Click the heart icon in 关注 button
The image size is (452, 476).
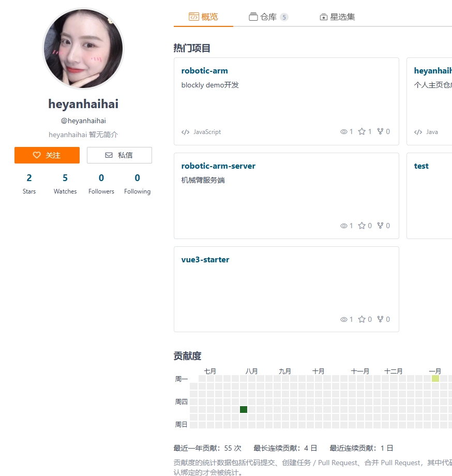click(37, 155)
